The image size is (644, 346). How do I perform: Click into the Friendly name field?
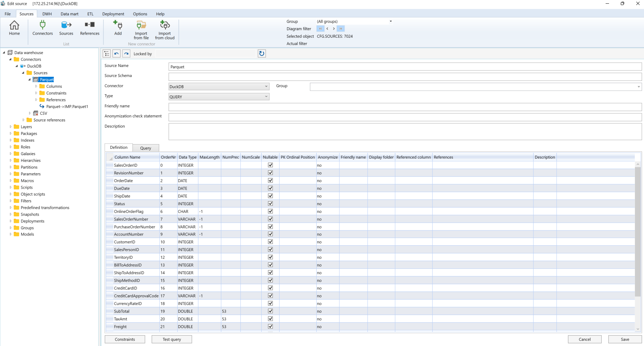point(405,107)
